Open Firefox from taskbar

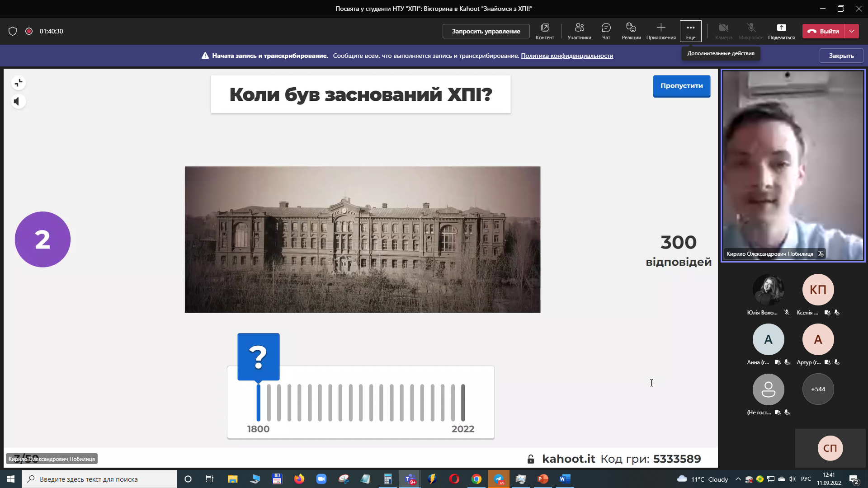tap(299, 479)
